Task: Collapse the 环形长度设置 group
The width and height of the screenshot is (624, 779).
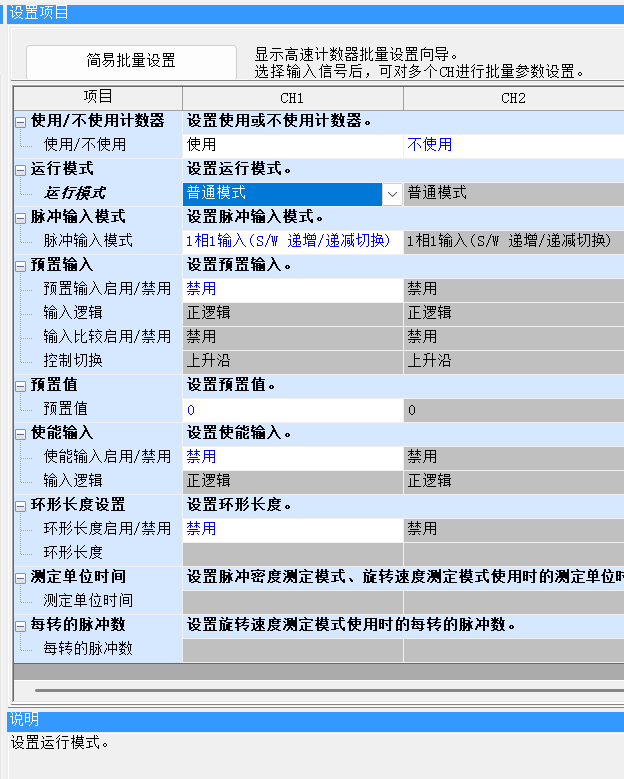Action: [x=21, y=505]
